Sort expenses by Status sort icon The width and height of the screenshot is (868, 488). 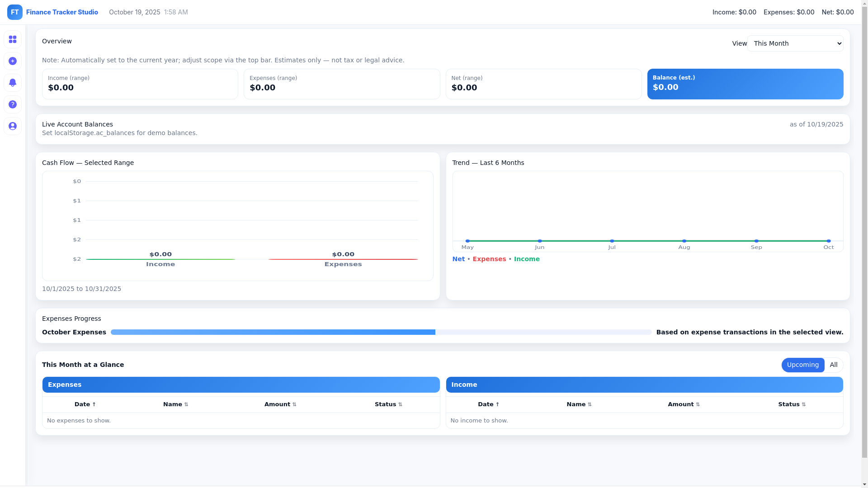point(400,405)
